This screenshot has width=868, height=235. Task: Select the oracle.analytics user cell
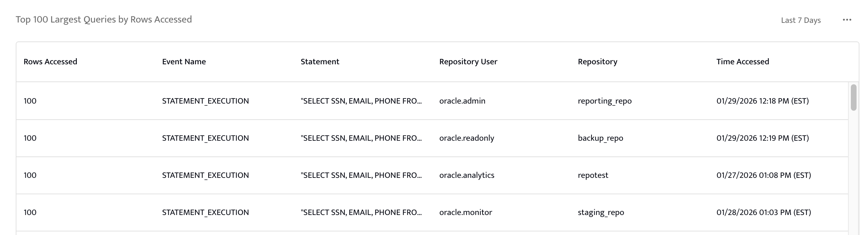pyautogui.click(x=467, y=175)
